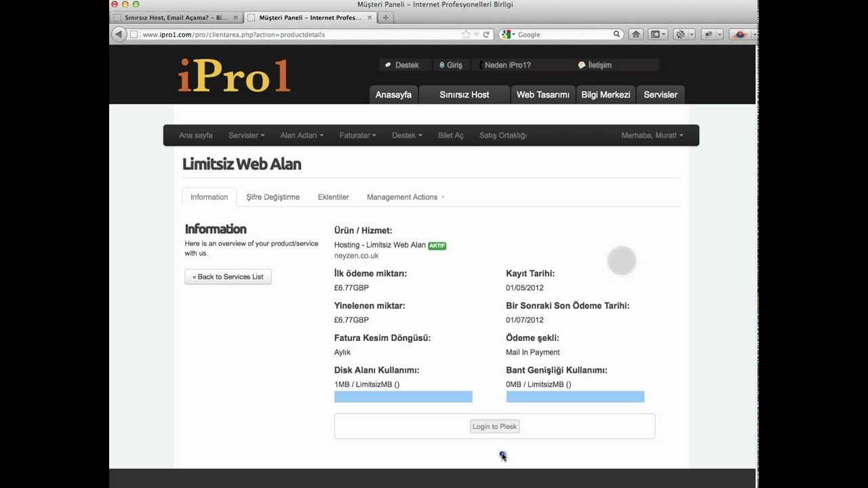The width and height of the screenshot is (868, 488).
Task: Click the Mail In Payment text
Action: tap(533, 352)
